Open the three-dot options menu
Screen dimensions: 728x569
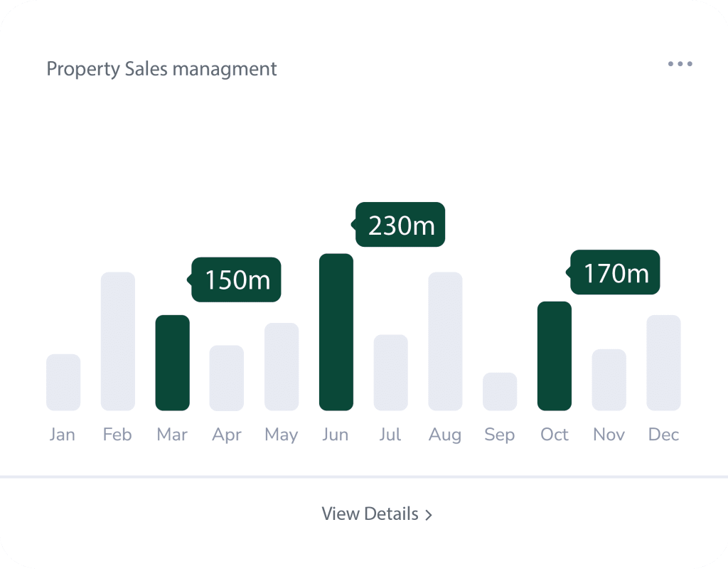[x=680, y=64]
